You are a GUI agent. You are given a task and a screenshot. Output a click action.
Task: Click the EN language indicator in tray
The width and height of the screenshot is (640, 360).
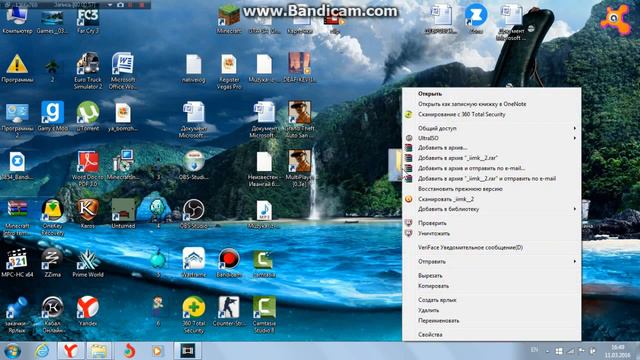(x=534, y=350)
